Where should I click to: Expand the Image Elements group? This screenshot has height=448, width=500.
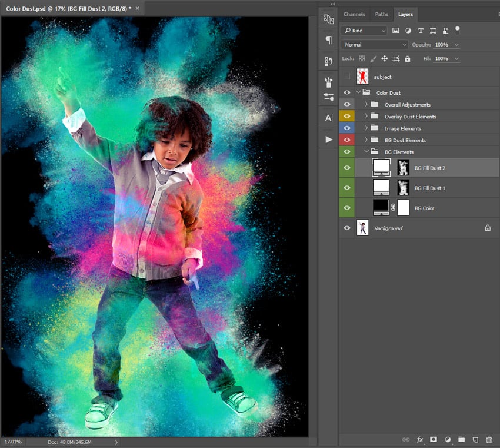(x=366, y=128)
